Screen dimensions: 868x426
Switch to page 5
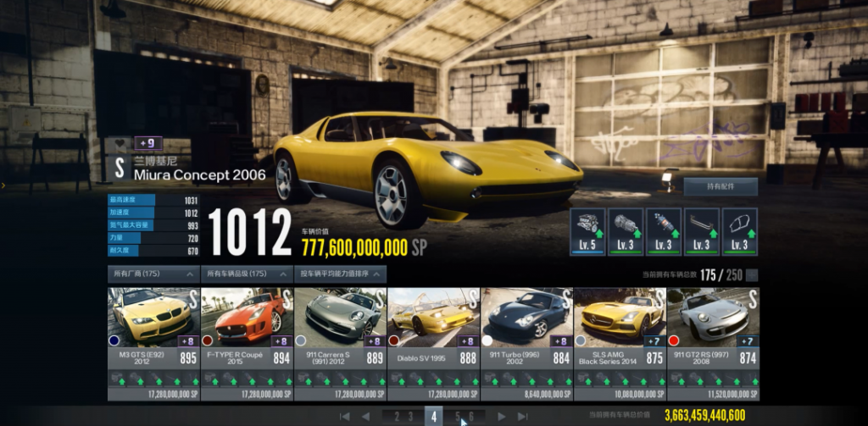458,417
